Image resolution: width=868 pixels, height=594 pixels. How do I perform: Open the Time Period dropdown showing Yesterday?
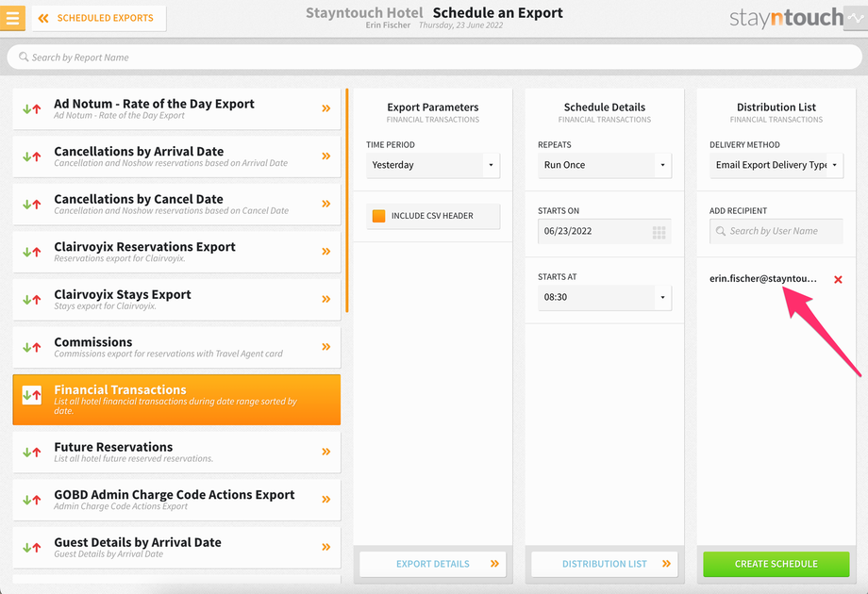point(433,165)
